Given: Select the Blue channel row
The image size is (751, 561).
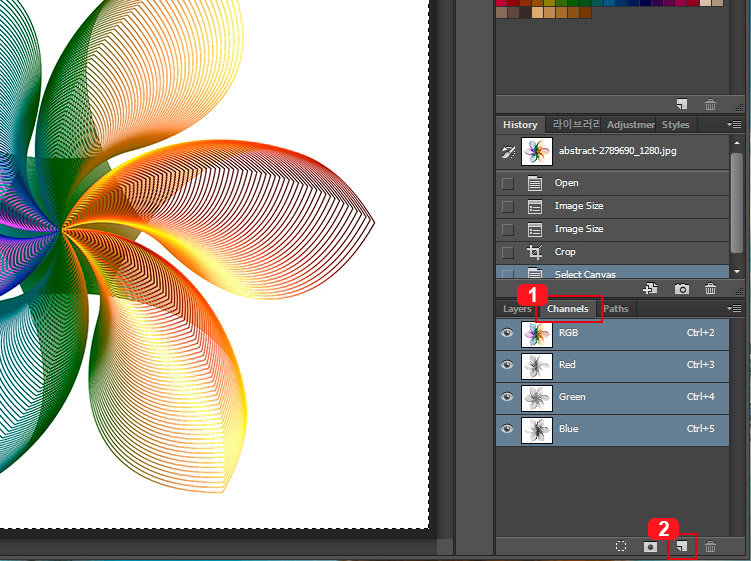Looking at the screenshot, I should [x=613, y=430].
